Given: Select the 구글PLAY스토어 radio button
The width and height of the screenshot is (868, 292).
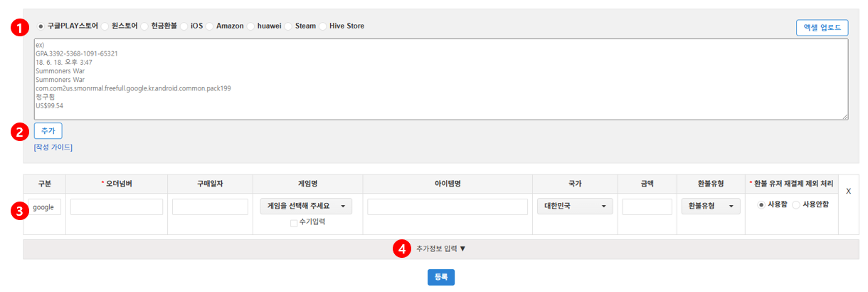Looking at the screenshot, I should [x=41, y=26].
